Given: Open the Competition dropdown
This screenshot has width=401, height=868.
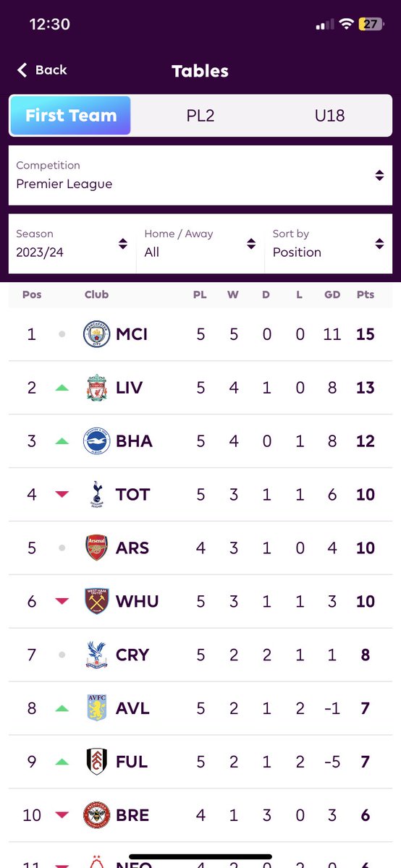Looking at the screenshot, I should pyautogui.click(x=200, y=175).
